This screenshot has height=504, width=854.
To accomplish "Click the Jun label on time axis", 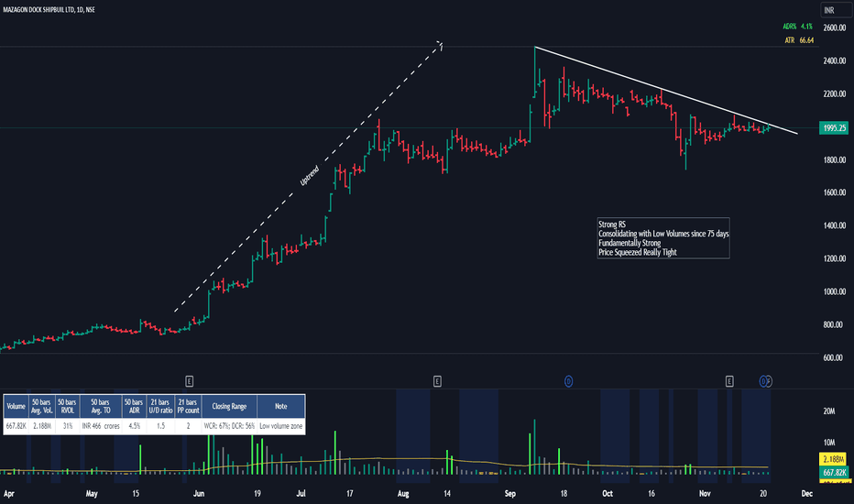I will click(199, 494).
